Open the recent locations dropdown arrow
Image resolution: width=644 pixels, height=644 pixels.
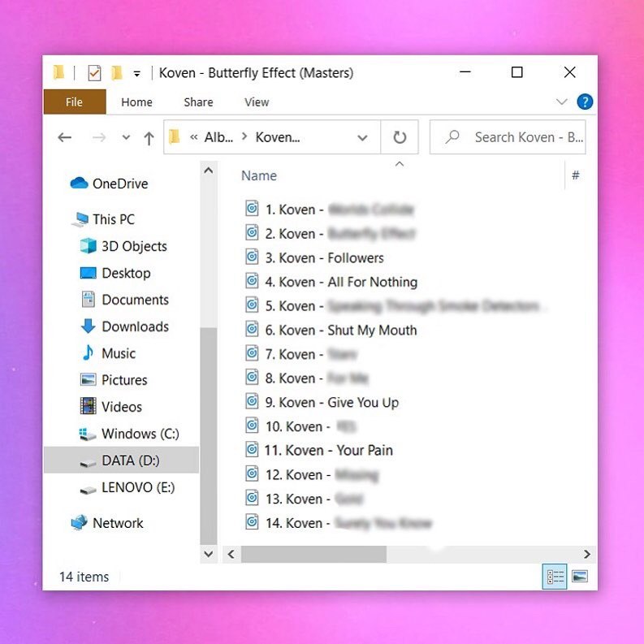126,137
